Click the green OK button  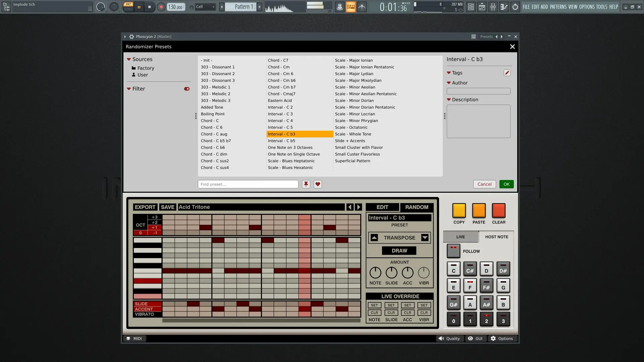tap(506, 184)
